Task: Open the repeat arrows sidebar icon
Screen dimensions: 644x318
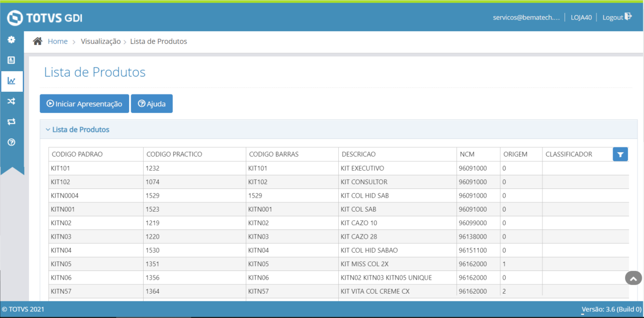Action: click(11, 122)
